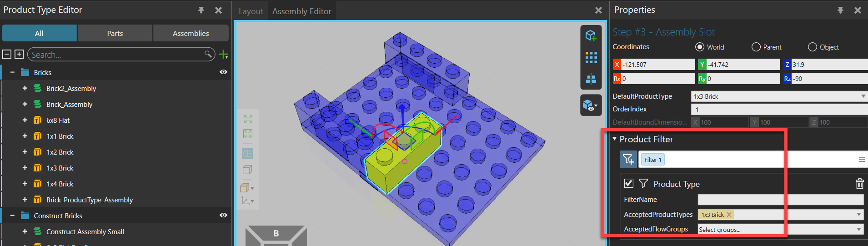
Task: Expand Brick2_Assembly tree item
Action: click(25, 88)
